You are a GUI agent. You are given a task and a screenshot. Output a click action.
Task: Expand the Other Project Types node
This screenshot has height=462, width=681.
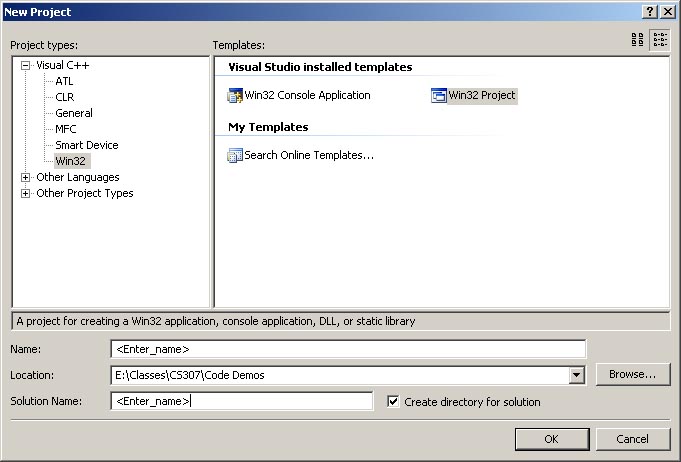click(x=26, y=193)
